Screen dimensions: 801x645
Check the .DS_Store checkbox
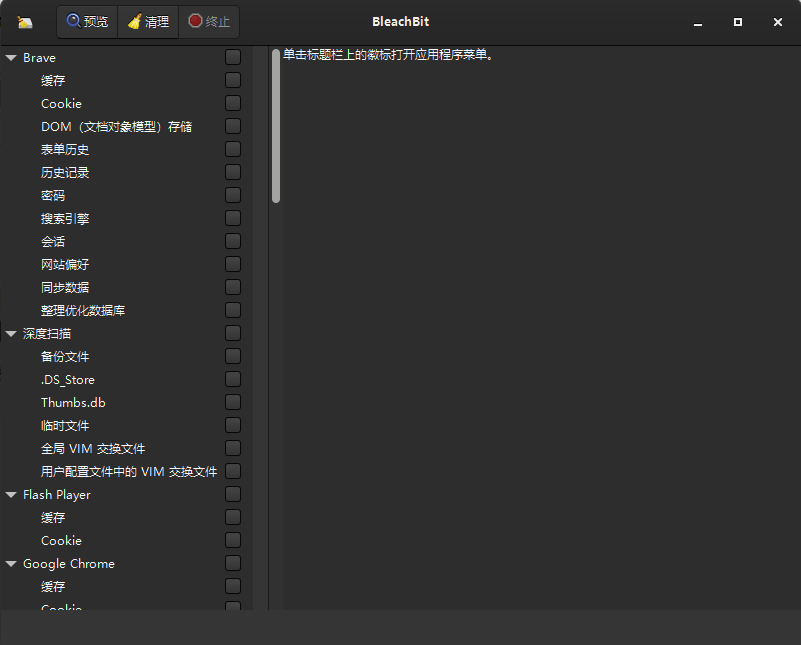click(232, 378)
